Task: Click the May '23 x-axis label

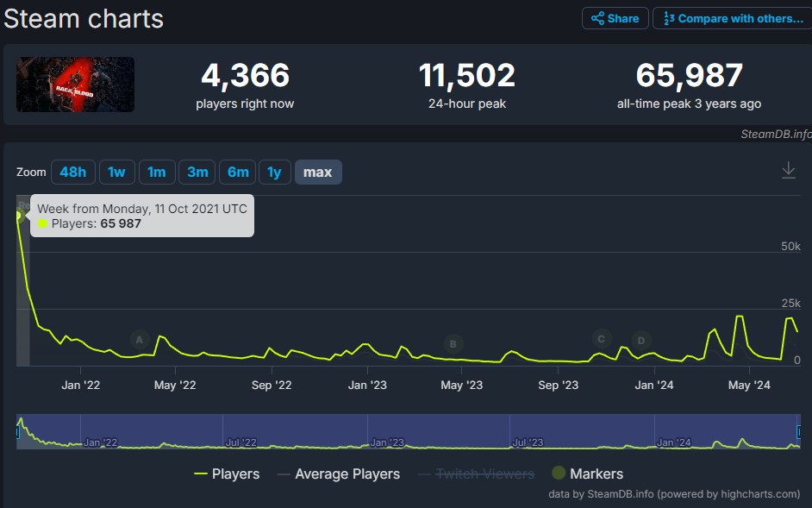Action: tap(461, 386)
